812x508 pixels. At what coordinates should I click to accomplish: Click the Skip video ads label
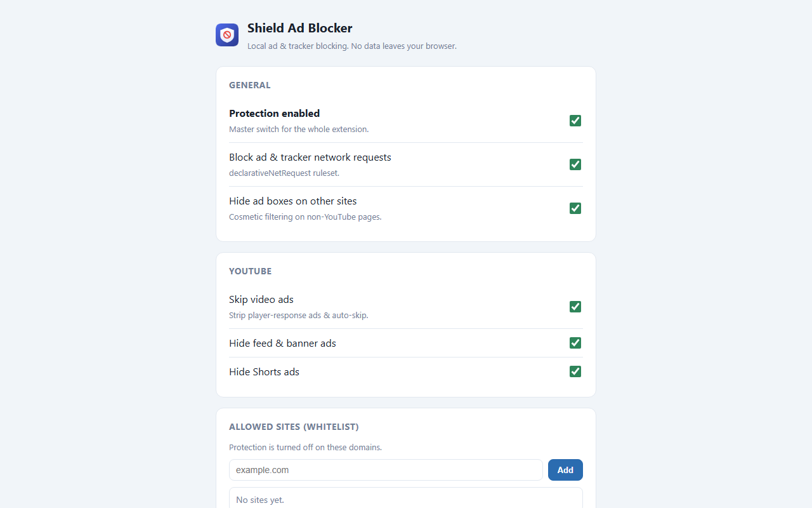261,299
